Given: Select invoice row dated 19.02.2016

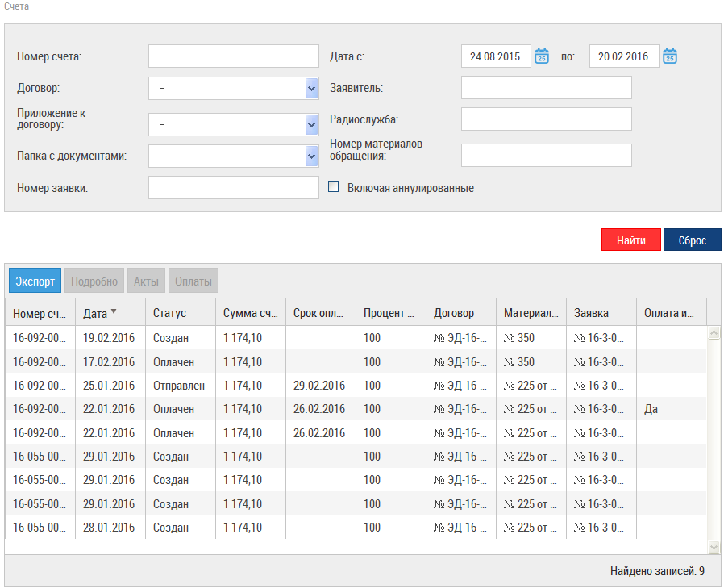Looking at the screenshot, I should (x=356, y=338).
